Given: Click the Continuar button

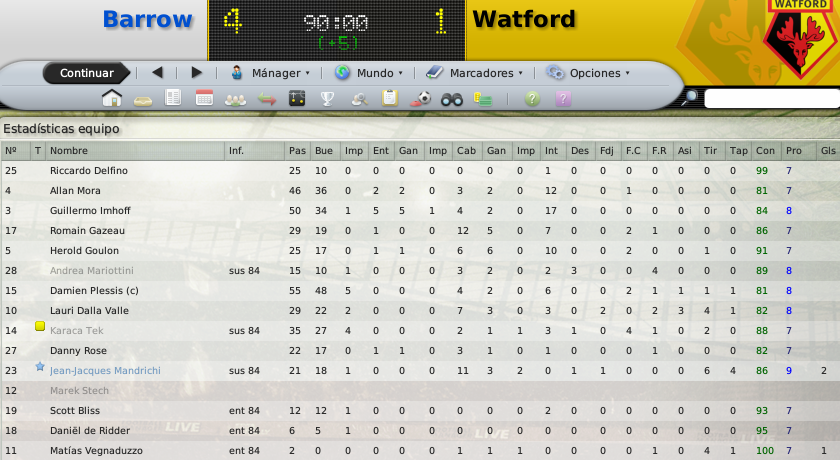Looking at the screenshot, I should 86,73.
